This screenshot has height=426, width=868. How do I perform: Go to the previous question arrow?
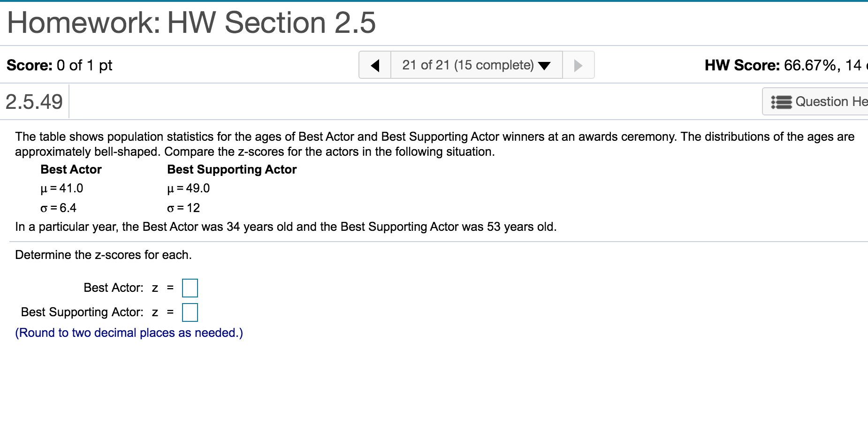click(375, 65)
